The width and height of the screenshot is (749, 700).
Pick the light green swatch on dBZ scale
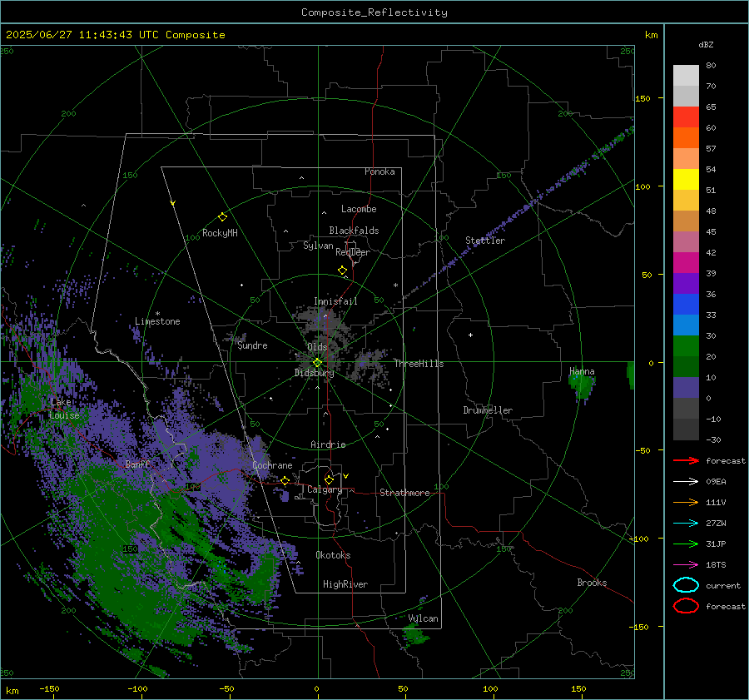coord(686,346)
